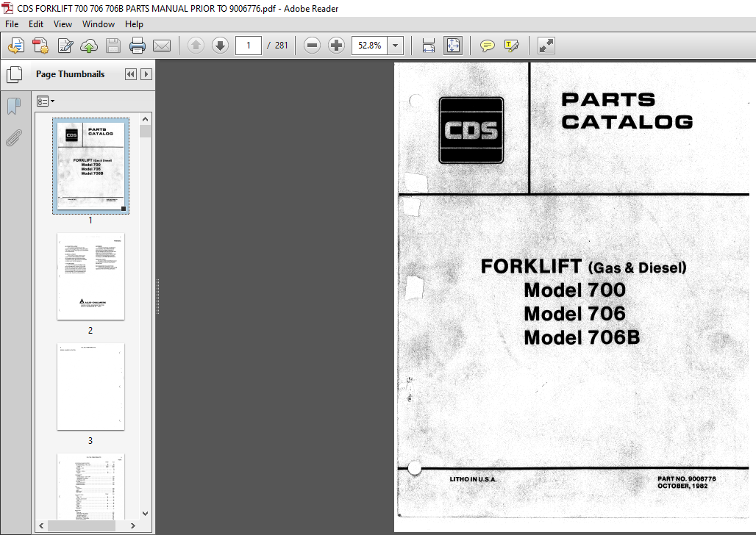This screenshot has width=756, height=535.
Task: Open the Window menu
Action: pyautogui.click(x=99, y=24)
